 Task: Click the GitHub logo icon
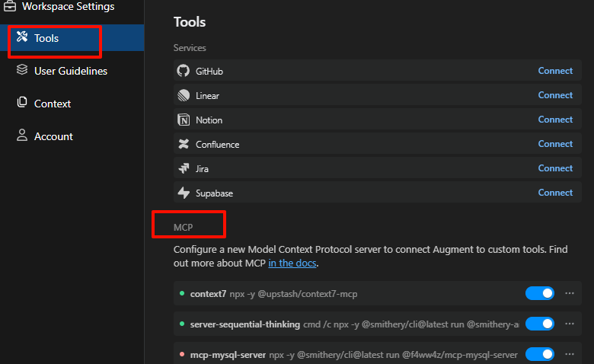pos(184,71)
